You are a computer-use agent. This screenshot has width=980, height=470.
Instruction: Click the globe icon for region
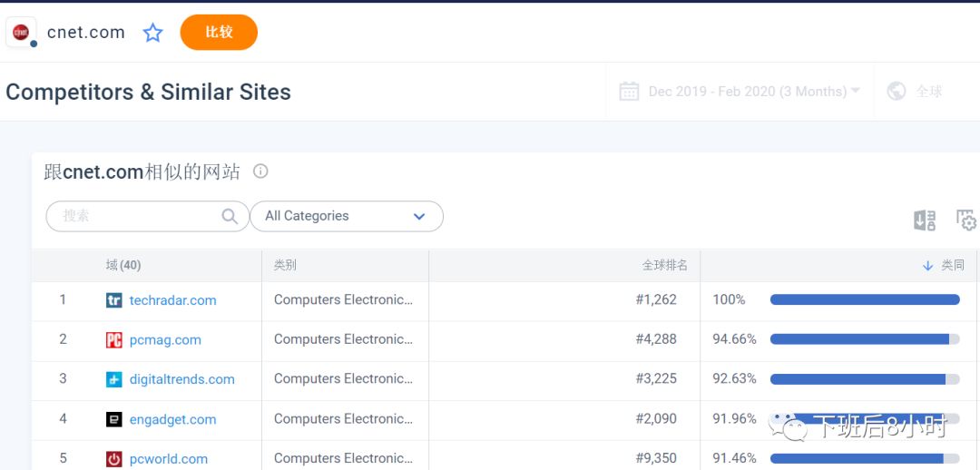pyautogui.click(x=897, y=92)
